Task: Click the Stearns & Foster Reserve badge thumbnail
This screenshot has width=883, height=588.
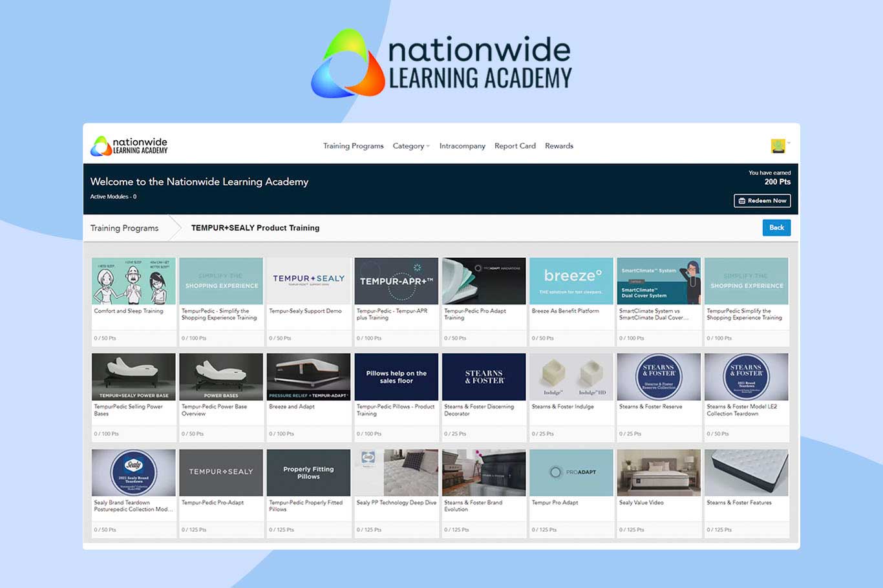Action: pos(659,377)
